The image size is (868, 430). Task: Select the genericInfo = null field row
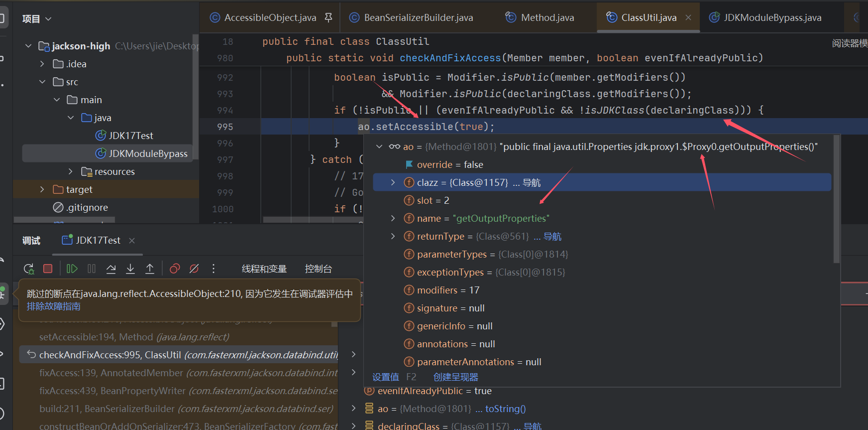pos(602,326)
